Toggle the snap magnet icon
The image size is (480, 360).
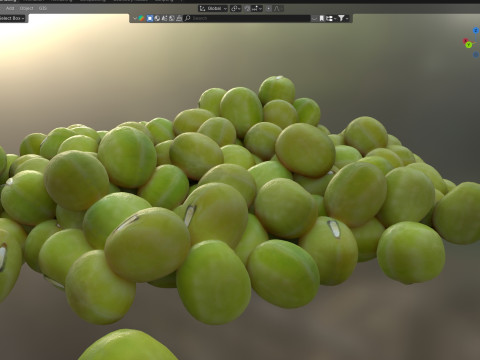pos(247,8)
